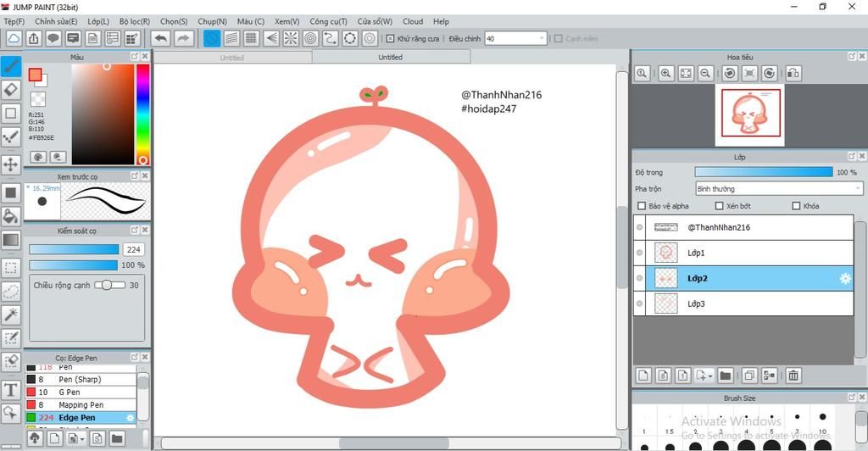Open the Điều chỉnh value dropdown

coord(542,39)
